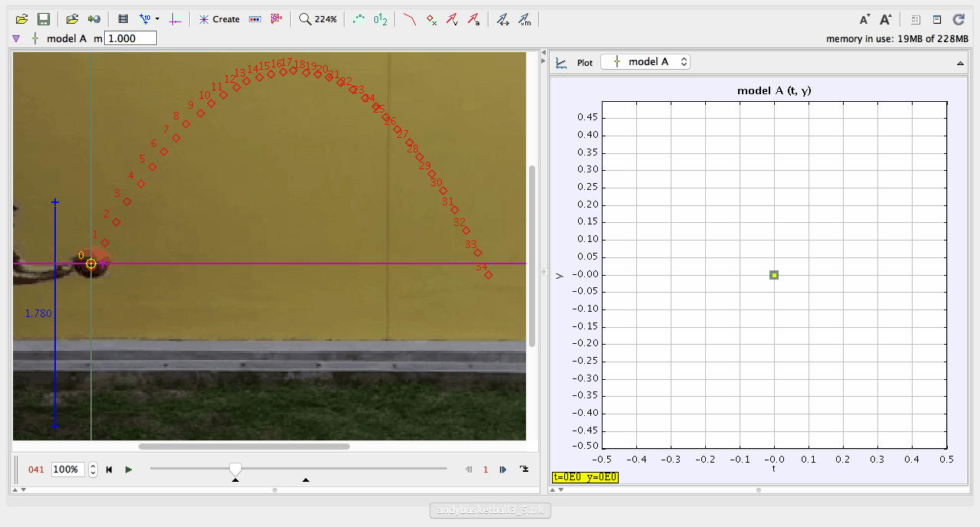Click the Plot button
The image size is (980, 527).
pyautogui.click(x=585, y=63)
